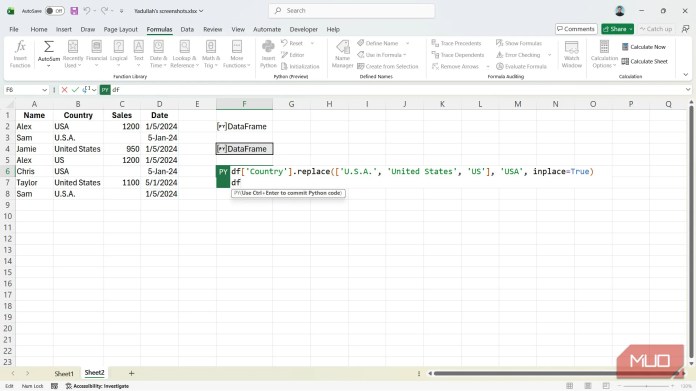Expand Error Checking dropdown arrow
This screenshot has height=391, width=696.
coord(550,55)
